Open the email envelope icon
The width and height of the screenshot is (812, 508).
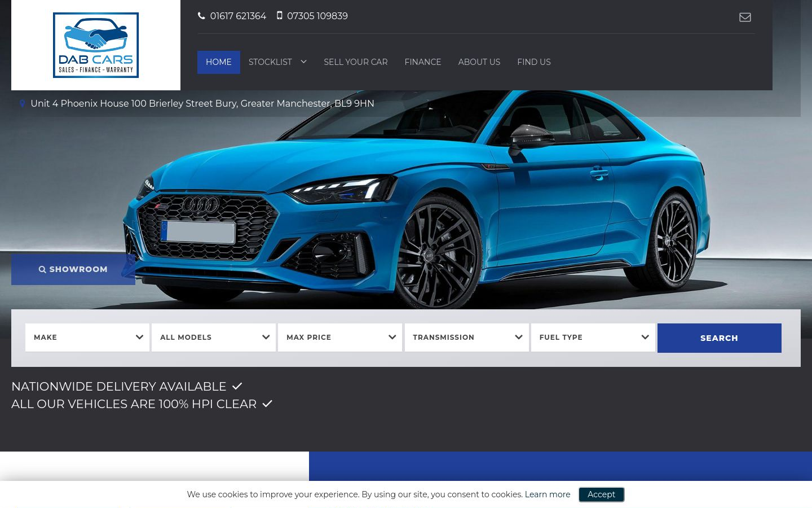coord(745,17)
